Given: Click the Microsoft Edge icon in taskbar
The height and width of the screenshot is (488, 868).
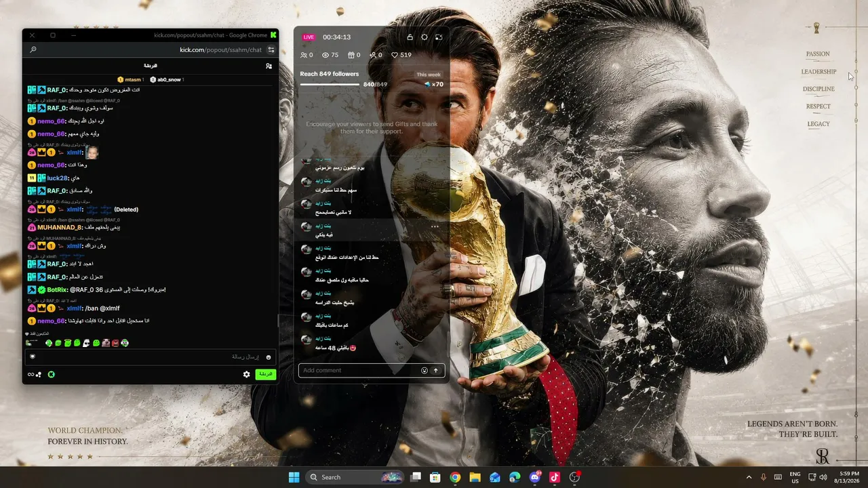Looking at the screenshot, I should (x=515, y=477).
